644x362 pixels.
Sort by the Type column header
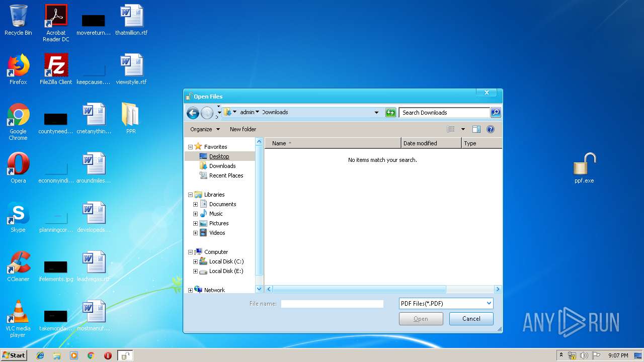point(481,143)
